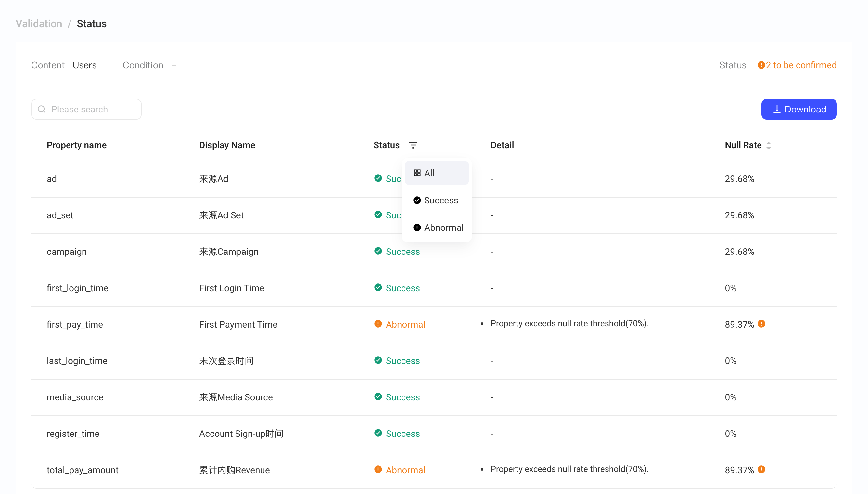Click the green check icon in media_source row

(x=378, y=396)
